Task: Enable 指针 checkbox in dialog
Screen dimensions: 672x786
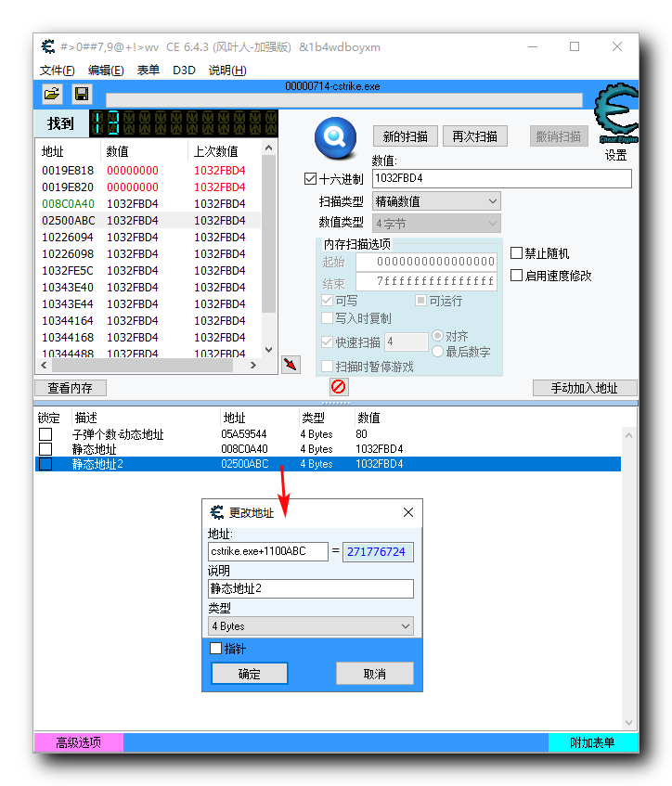Action: click(215, 648)
